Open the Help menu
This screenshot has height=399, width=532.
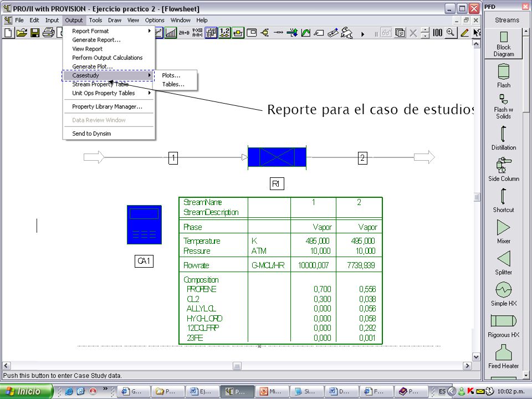tap(202, 20)
